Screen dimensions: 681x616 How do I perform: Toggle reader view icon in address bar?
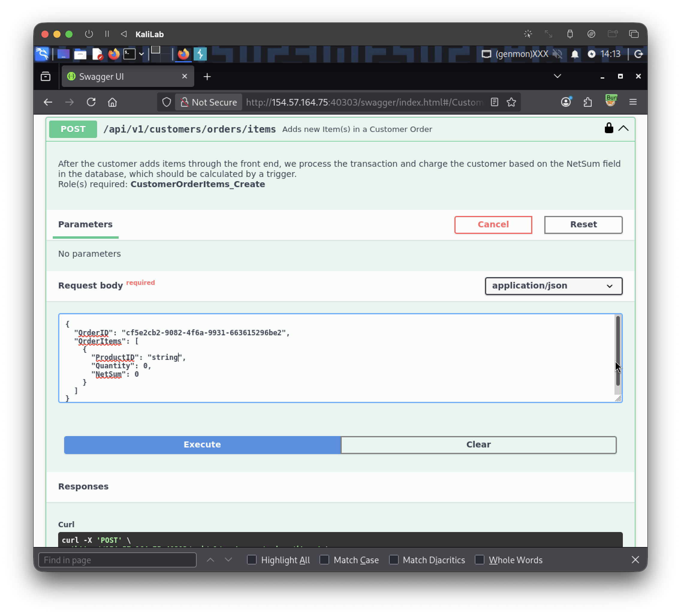[495, 102]
